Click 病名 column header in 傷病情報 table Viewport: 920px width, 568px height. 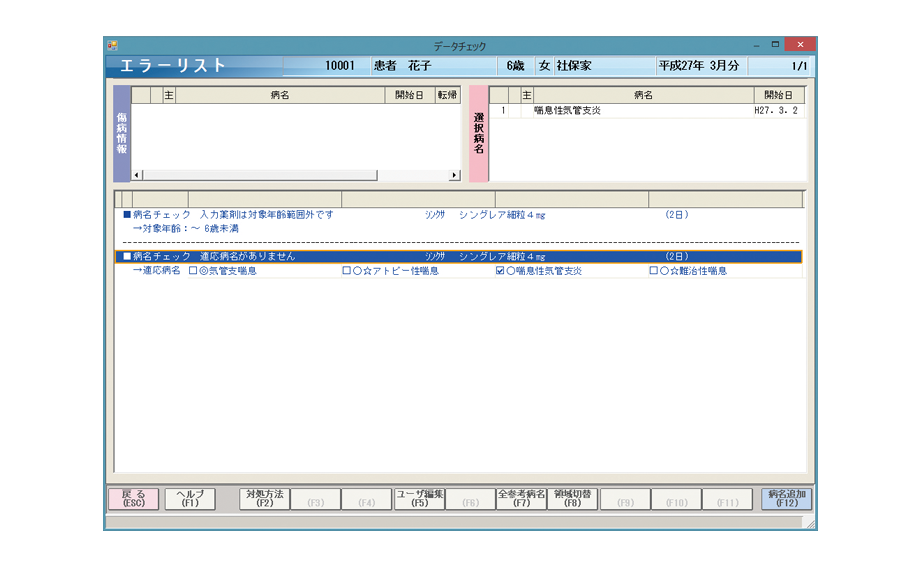coord(280,95)
